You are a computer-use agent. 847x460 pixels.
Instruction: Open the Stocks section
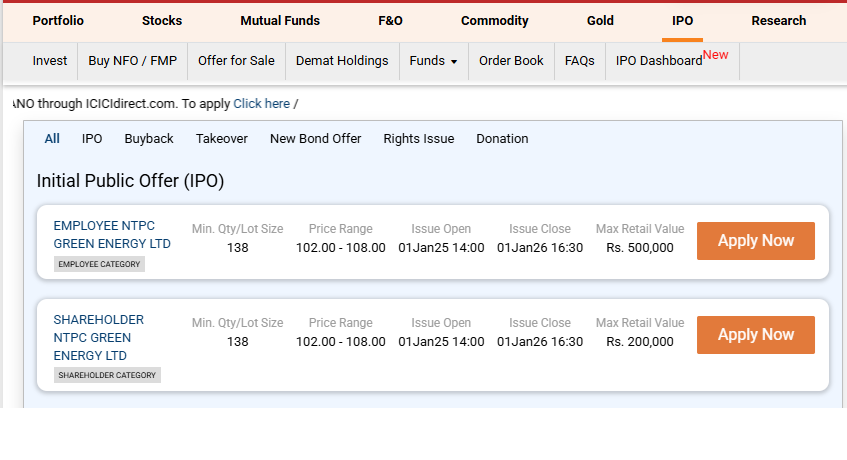click(162, 21)
